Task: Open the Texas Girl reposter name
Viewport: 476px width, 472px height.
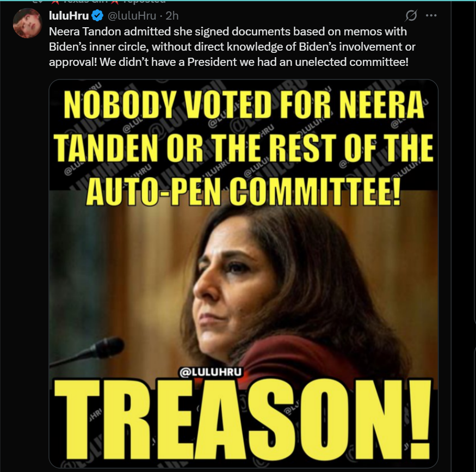Action: coord(85,1)
